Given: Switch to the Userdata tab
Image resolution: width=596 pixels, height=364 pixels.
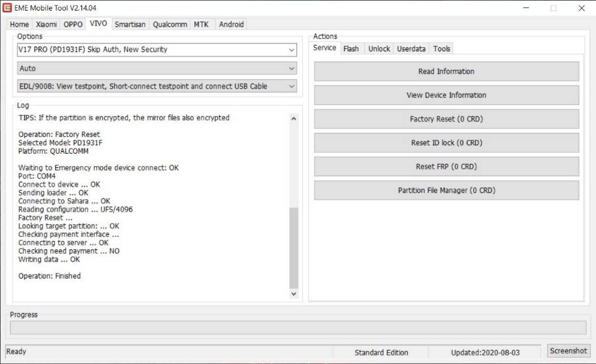Looking at the screenshot, I should 411,48.
